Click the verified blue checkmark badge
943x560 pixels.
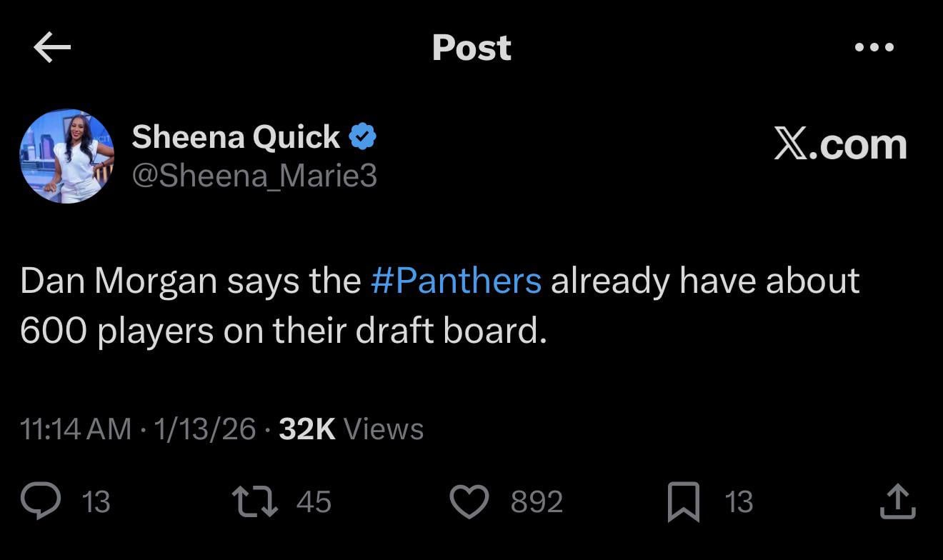(363, 135)
